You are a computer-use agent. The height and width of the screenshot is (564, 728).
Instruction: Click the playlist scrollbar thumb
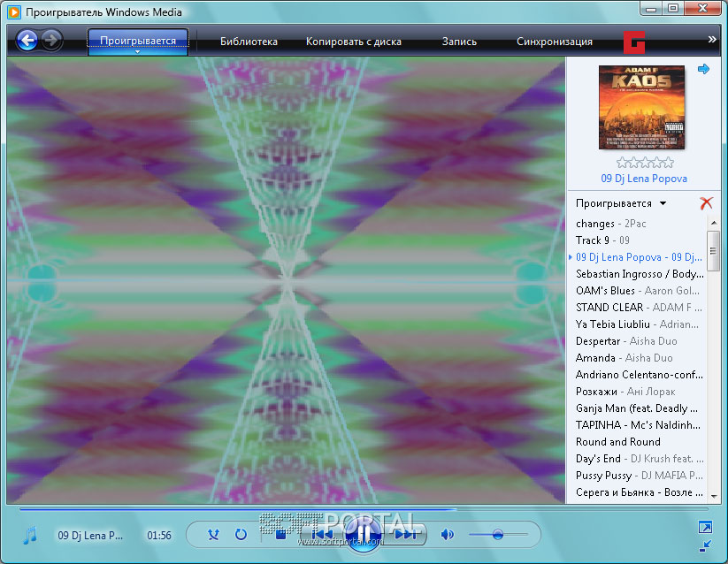tap(713, 250)
